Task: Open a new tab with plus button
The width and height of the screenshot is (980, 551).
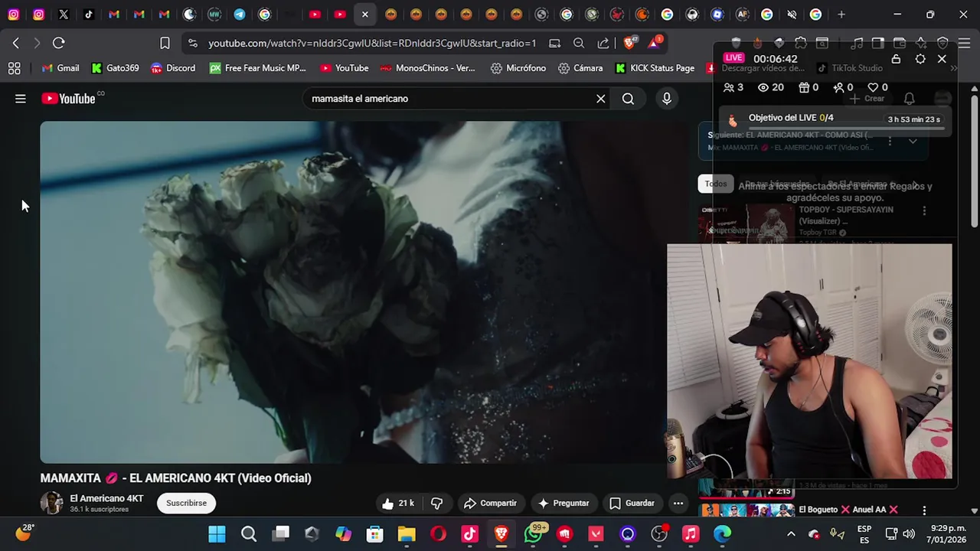Action: [841, 14]
